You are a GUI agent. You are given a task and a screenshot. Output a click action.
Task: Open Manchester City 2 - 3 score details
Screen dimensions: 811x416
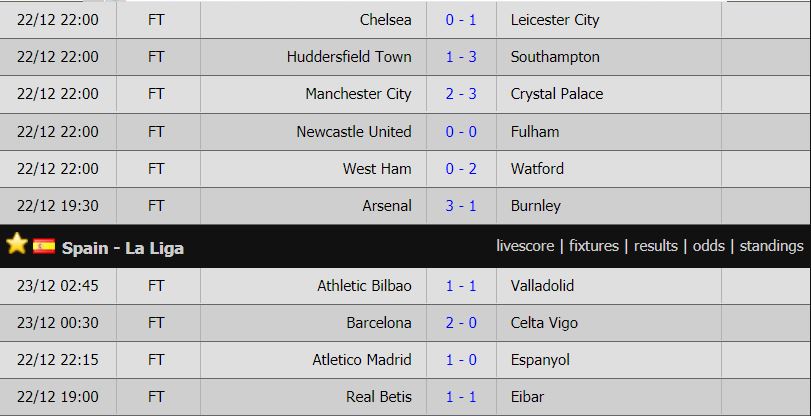(x=461, y=94)
